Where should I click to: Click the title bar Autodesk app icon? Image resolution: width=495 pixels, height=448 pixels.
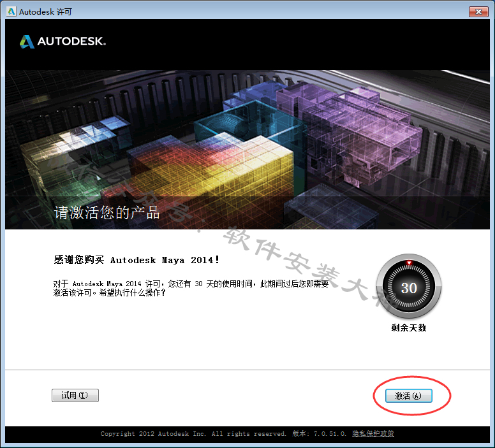11,11
